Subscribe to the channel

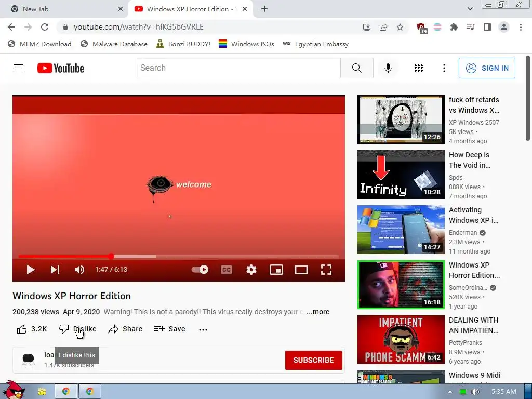pos(313,360)
